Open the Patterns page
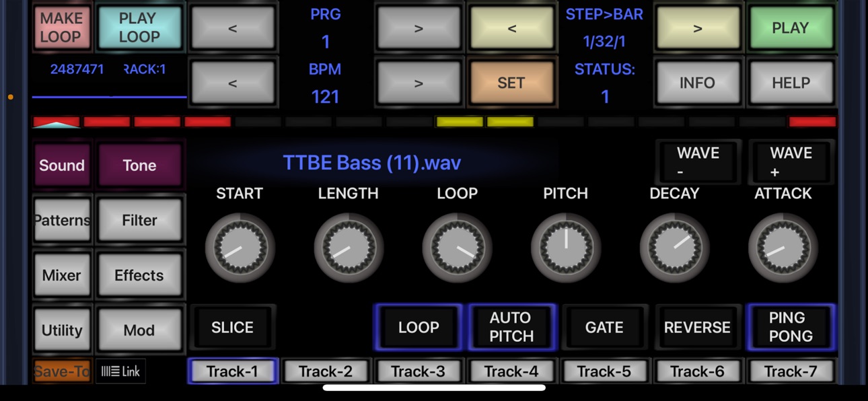 [62, 220]
